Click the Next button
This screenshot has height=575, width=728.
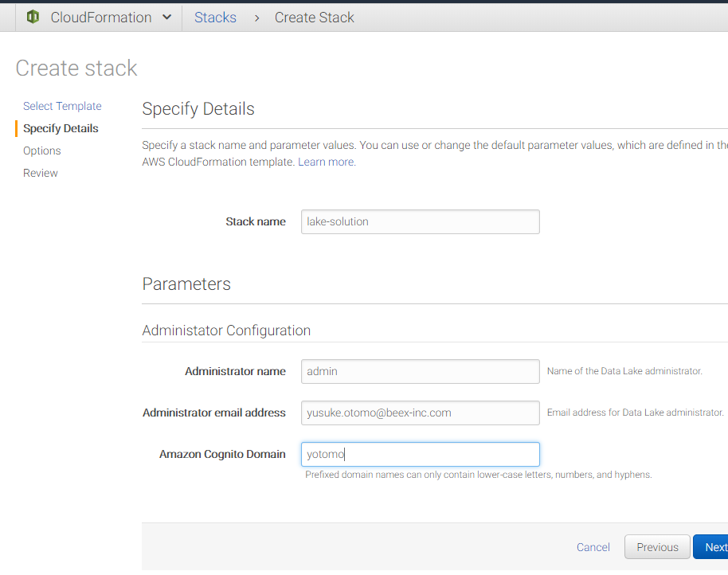point(712,547)
